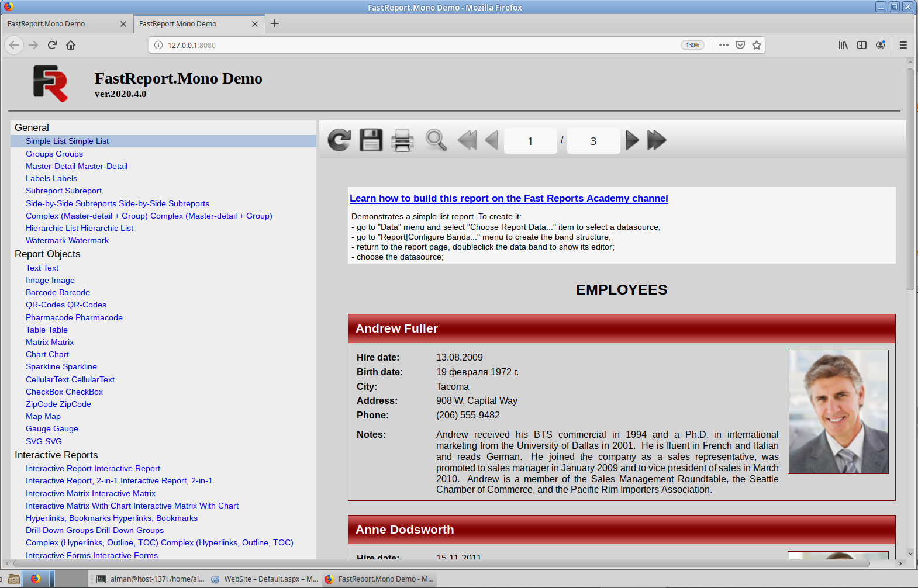This screenshot has width=918, height=588.
Task: Close the first FastReport.Mono Demo tab
Action: point(123,24)
